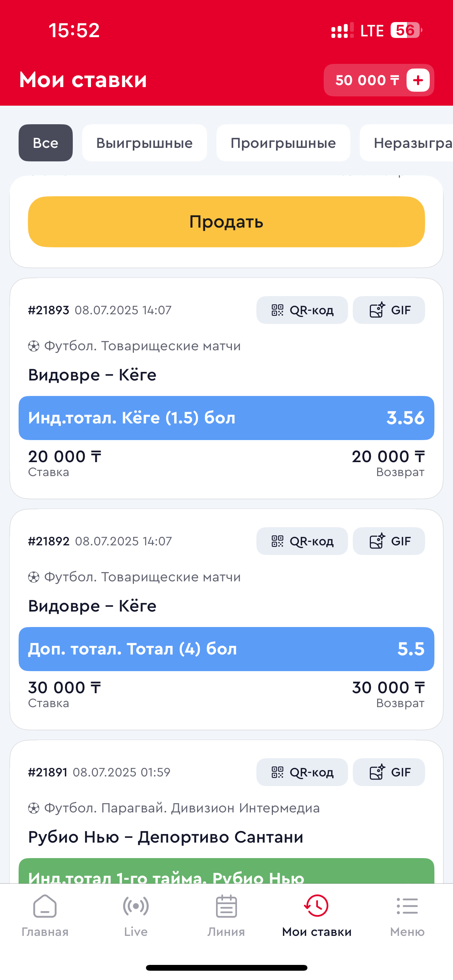Tap the Мои ставки clock icon
Viewport: 453px width, 980px height.
click(317, 906)
